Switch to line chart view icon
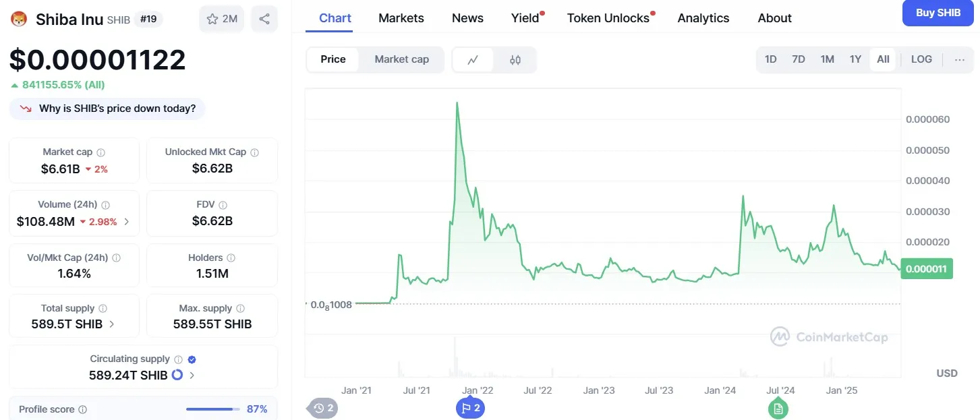The image size is (980, 420). click(x=473, y=60)
